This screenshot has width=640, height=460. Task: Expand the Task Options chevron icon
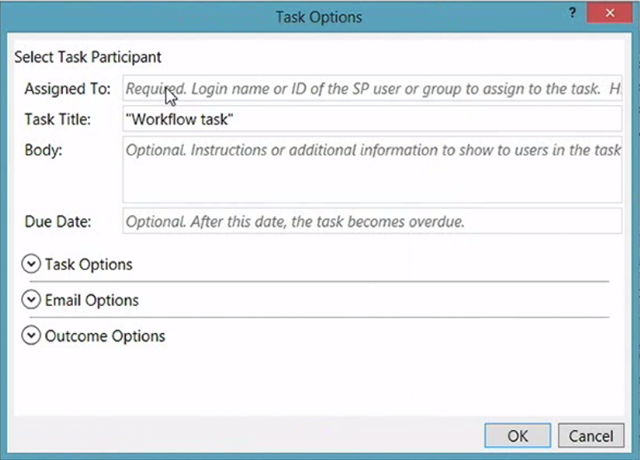click(31, 264)
